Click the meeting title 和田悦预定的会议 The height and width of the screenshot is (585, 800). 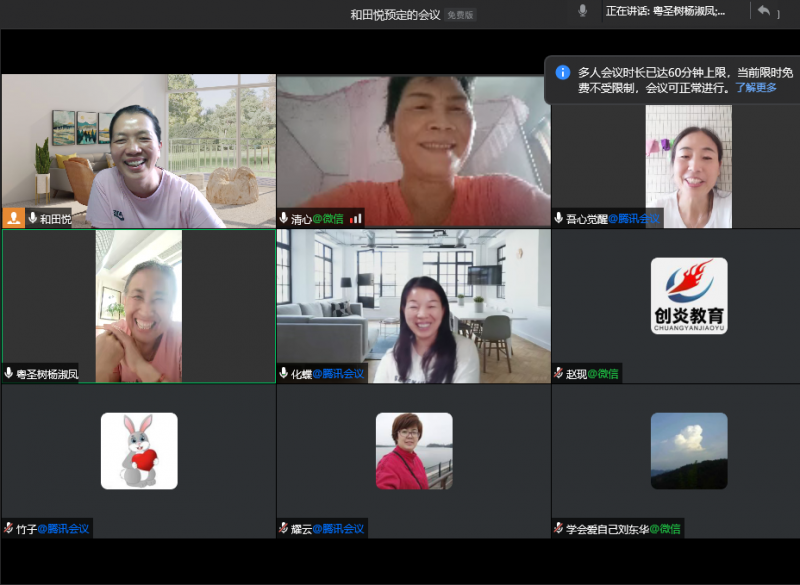coord(395,15)
